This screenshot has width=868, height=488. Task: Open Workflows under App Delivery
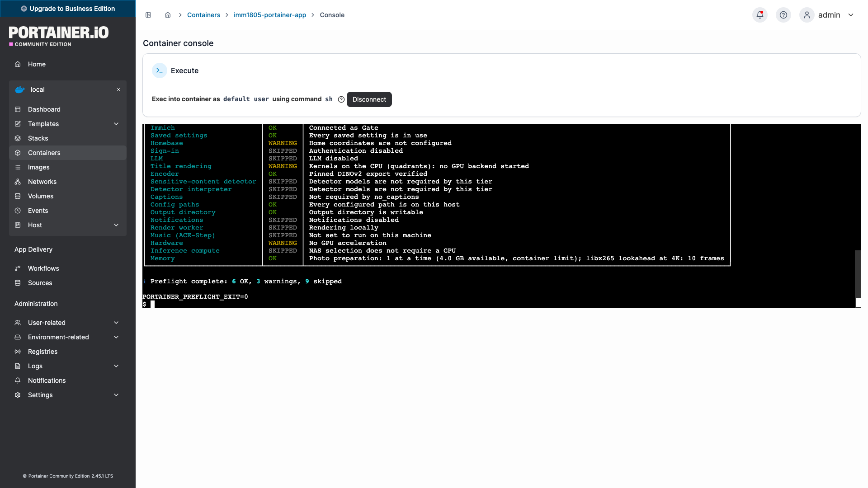click(68, 268)
